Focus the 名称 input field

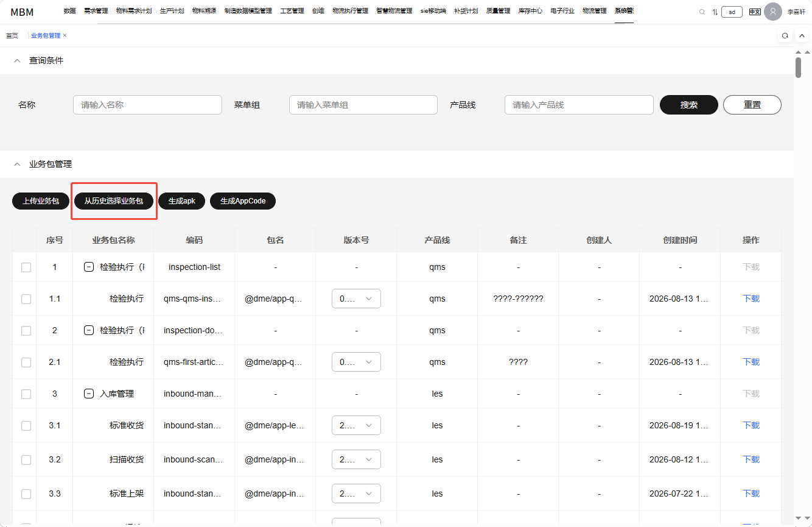[147, 105]
